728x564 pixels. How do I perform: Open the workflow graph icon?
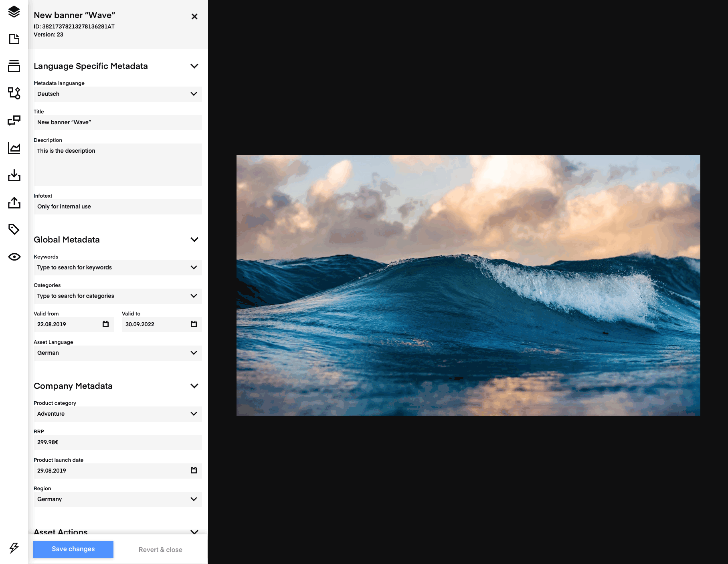click(x=14, y=93)
